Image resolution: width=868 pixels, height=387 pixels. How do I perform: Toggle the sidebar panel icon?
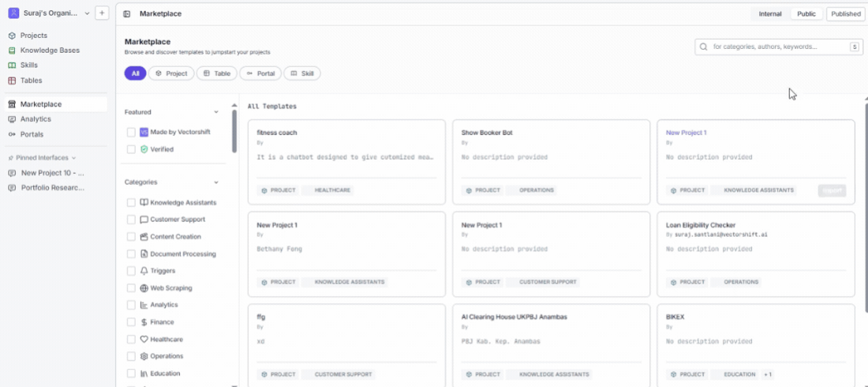point(127,14)
